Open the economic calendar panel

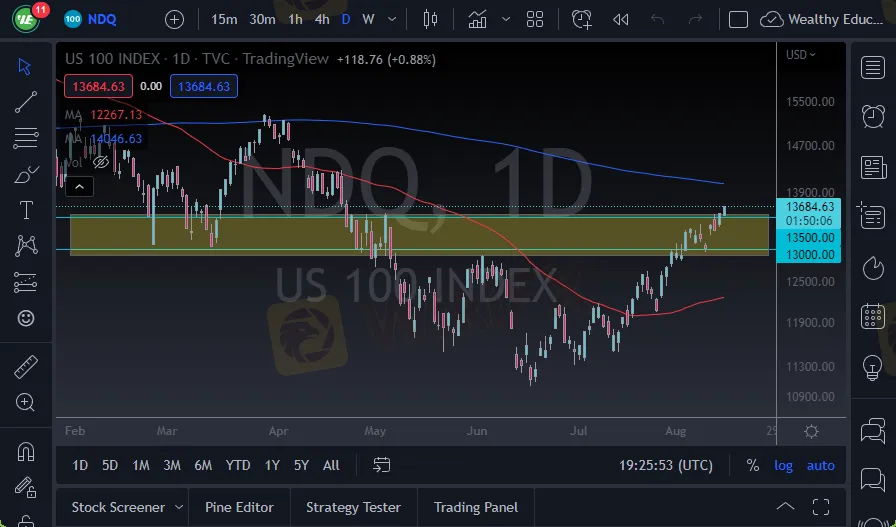[873, 317]
